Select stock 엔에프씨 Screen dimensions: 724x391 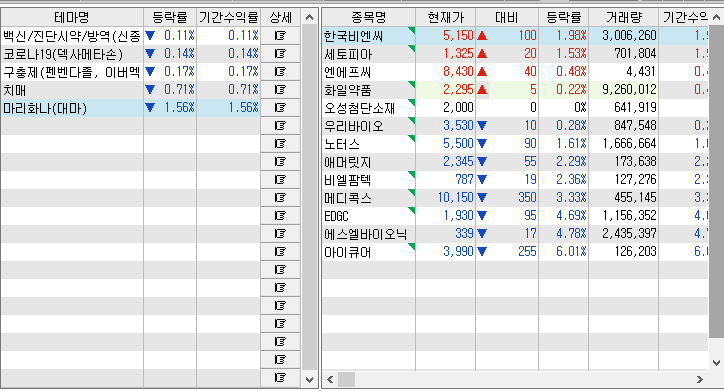[368, 72]
